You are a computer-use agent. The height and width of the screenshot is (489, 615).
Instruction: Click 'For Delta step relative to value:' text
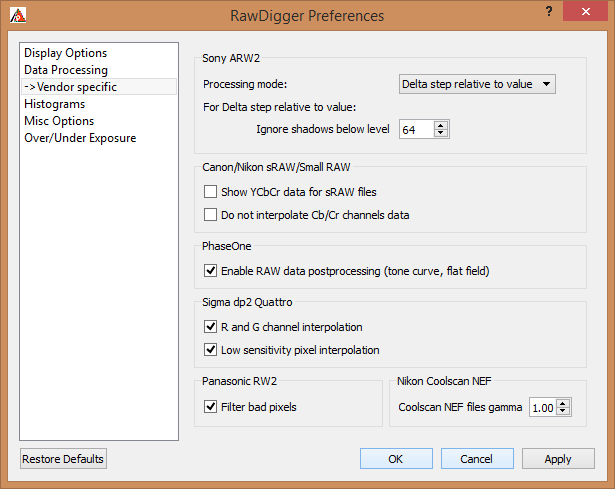[280, 107]
